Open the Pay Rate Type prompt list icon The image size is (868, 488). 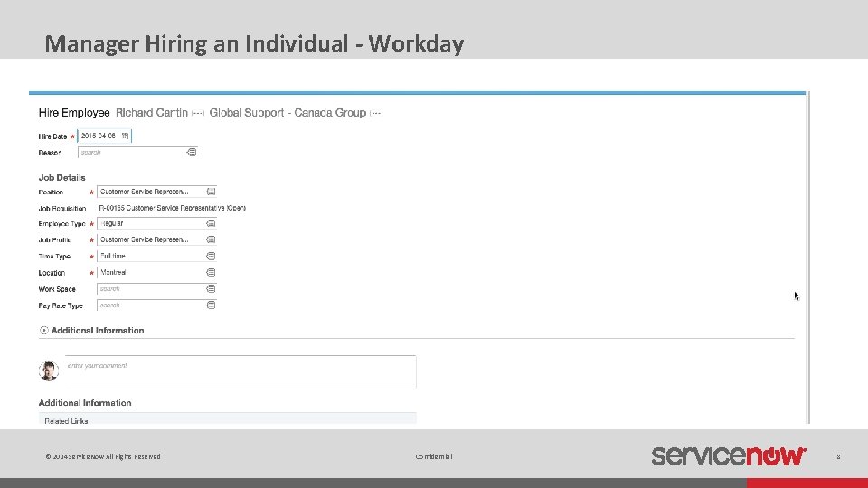[x=211, y=305]
